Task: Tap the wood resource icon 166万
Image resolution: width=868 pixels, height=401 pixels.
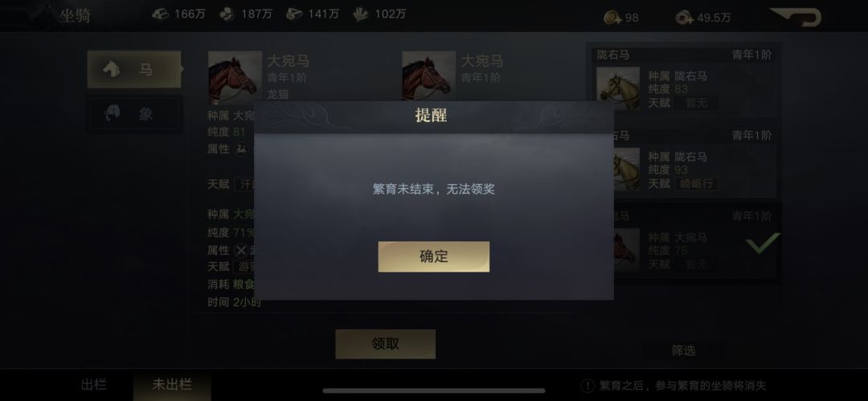Action: click(x=161, y=14)
